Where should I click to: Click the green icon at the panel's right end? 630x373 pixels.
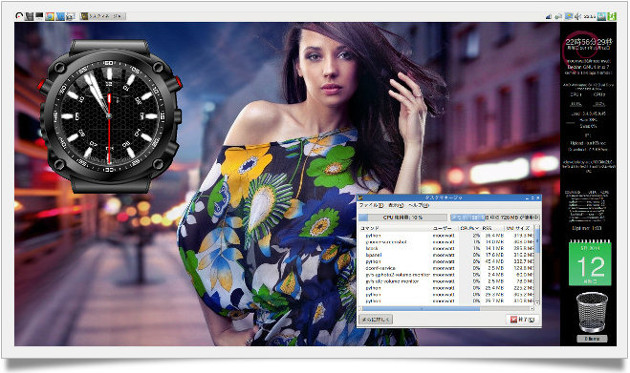tap(612, 16)
